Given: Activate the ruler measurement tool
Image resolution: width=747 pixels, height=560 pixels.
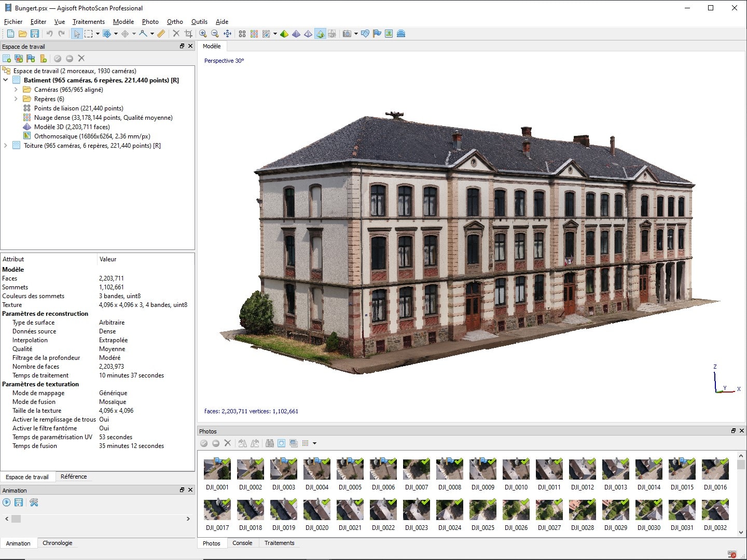Looking at the screenshot, I should coord(160,34).
